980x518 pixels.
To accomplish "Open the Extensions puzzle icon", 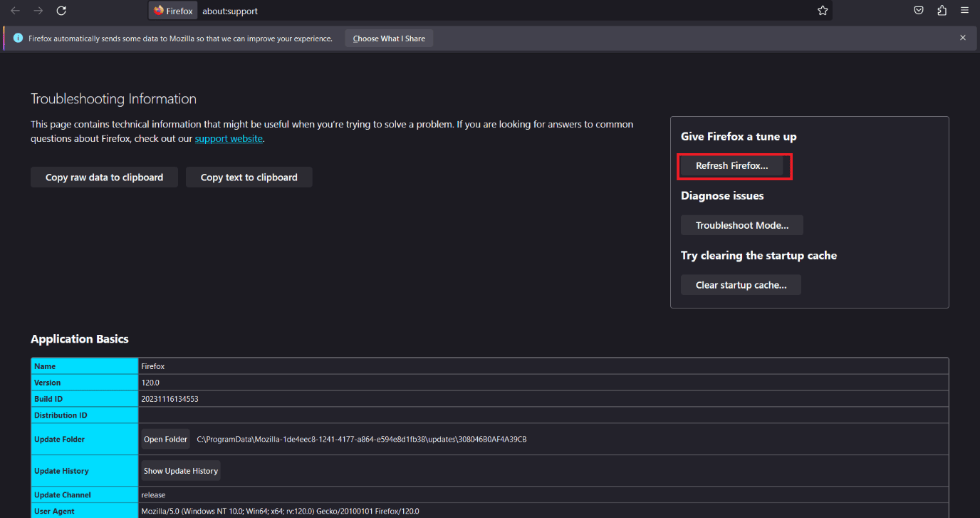I will [942, 11].
